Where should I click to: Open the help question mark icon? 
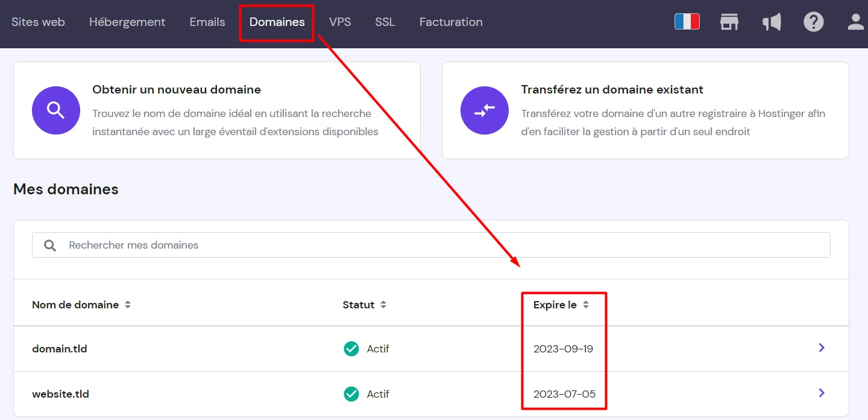813,22
